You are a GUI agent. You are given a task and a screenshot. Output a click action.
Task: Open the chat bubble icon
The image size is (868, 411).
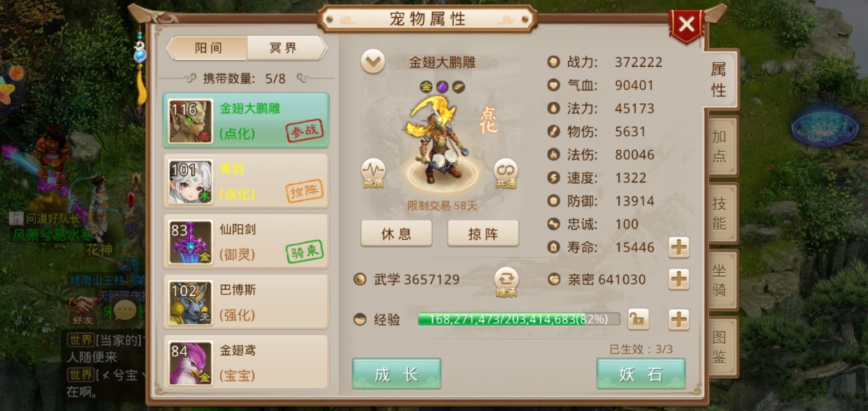tap(125, 311)
